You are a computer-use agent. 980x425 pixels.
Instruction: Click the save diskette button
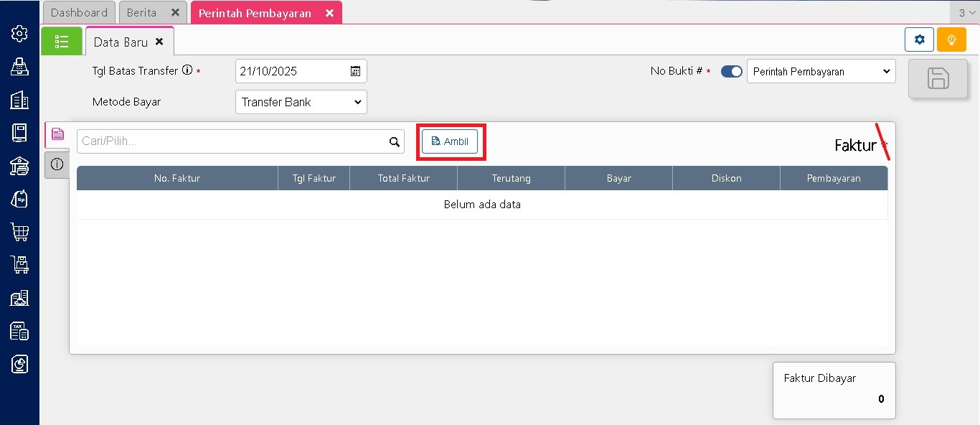click(938, 78)
